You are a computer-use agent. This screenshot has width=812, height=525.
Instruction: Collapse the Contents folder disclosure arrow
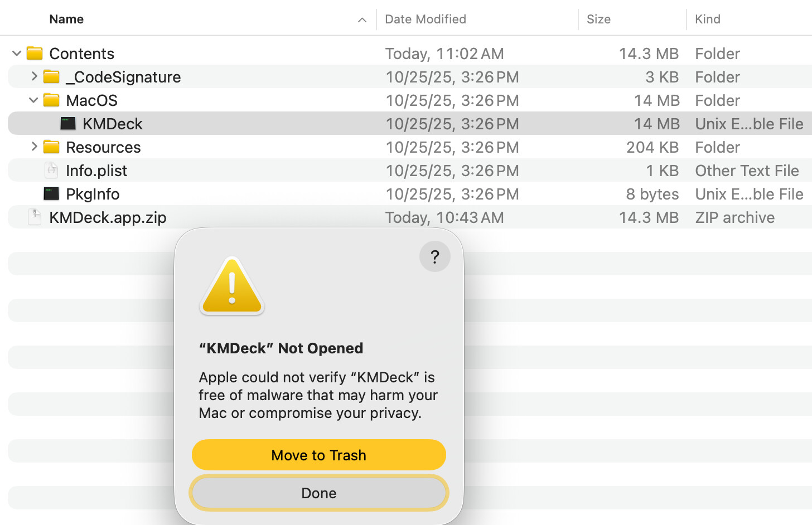tap(17, 54)
